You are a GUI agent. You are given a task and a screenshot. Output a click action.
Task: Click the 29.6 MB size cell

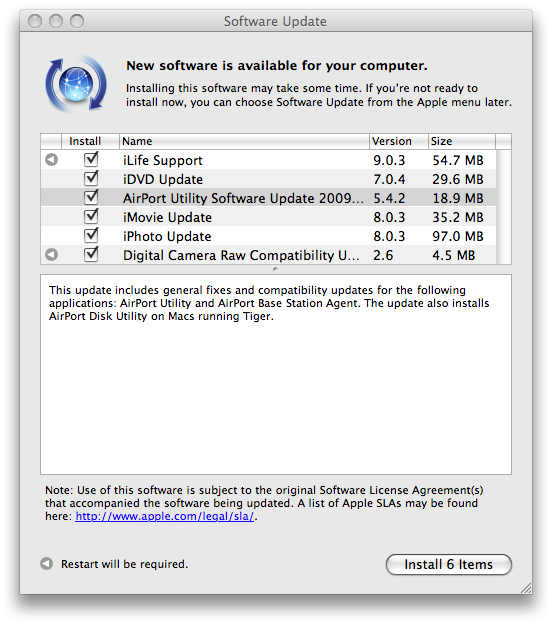click(458, 179)
